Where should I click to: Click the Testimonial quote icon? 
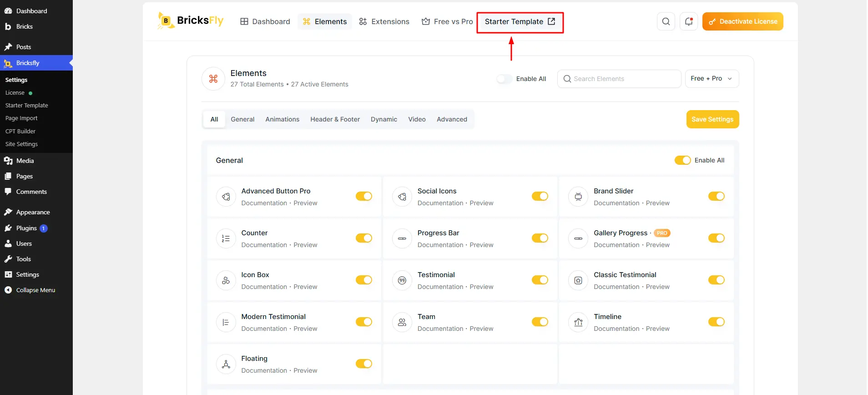[x=402, y=280]
